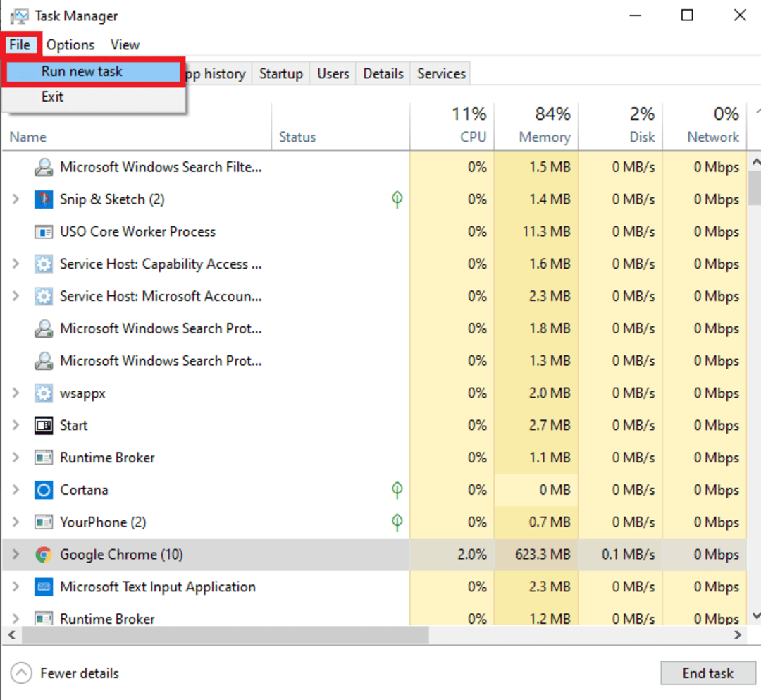Sort by the Memory column header
Viewport: 761px width, 700px height.
pos(536,126)
